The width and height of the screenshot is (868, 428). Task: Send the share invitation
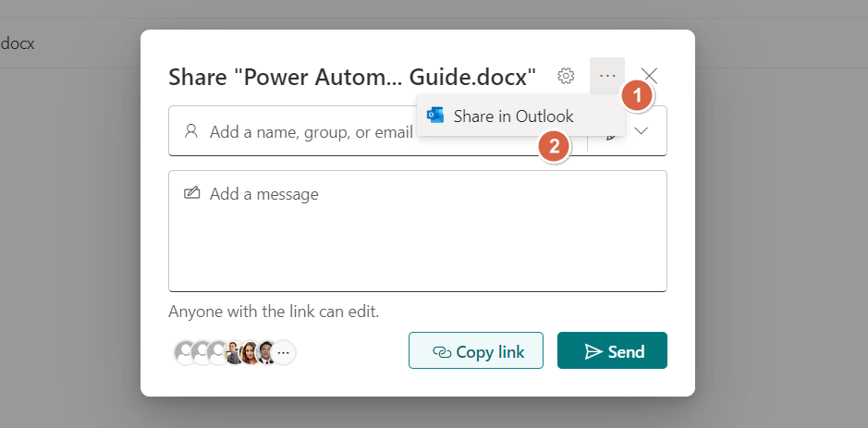(612, 350)
